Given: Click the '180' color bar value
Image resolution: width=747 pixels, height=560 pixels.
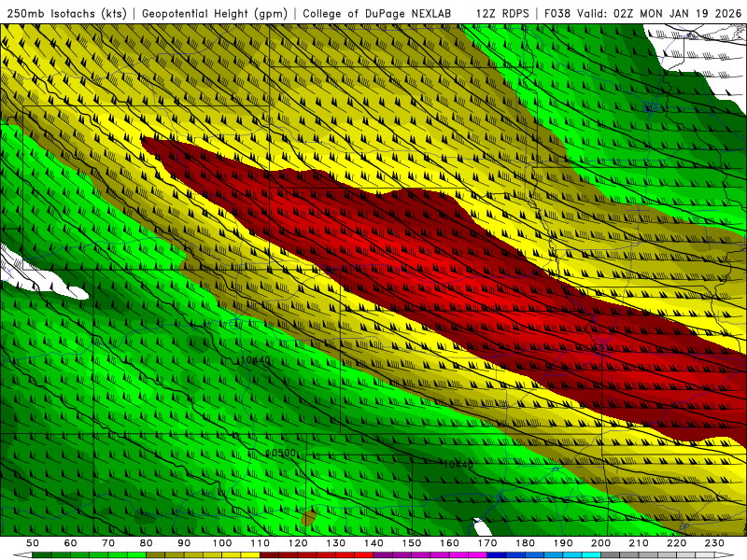Looking at the screenshot, I should 526,543.
